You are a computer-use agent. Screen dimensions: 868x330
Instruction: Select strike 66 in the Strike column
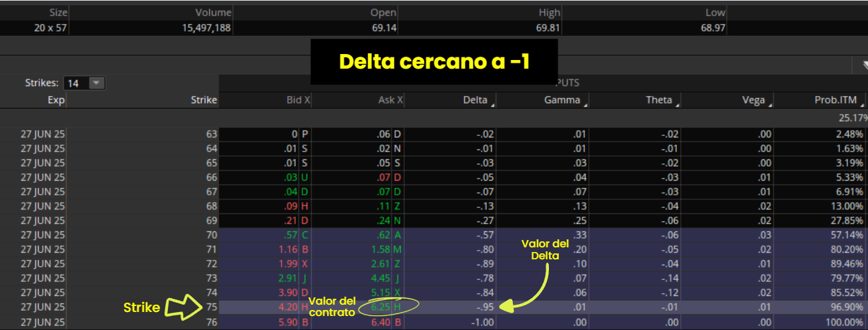tap(211, 177)
